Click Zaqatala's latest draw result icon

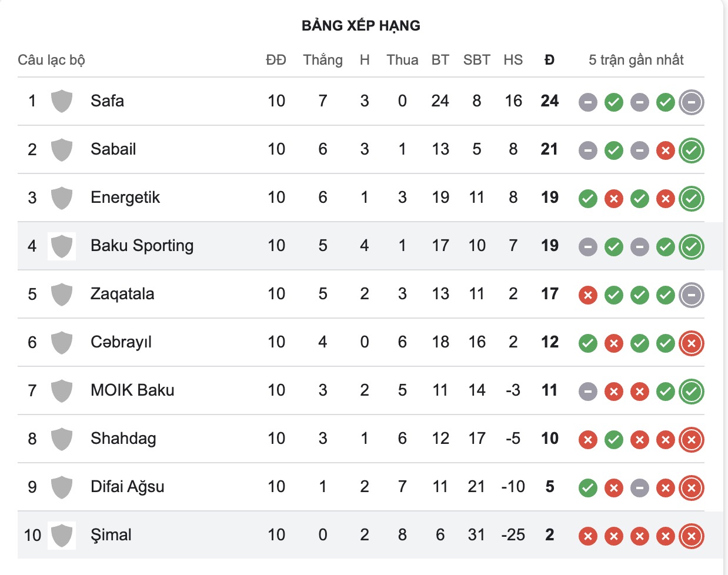(x=691, y=295)
